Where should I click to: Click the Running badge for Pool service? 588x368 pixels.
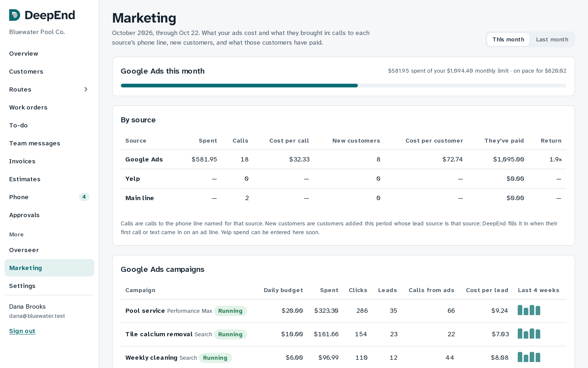pyautogui.click(x=230, y=311)
